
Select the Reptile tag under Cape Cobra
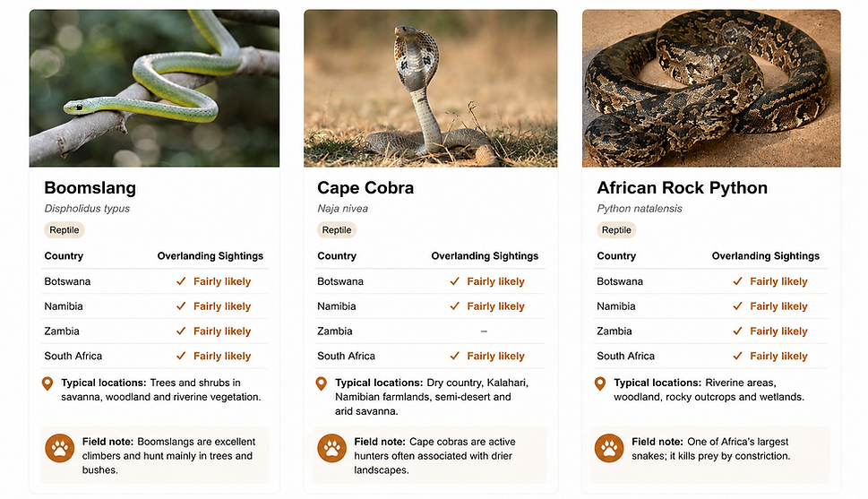point(337,230)
